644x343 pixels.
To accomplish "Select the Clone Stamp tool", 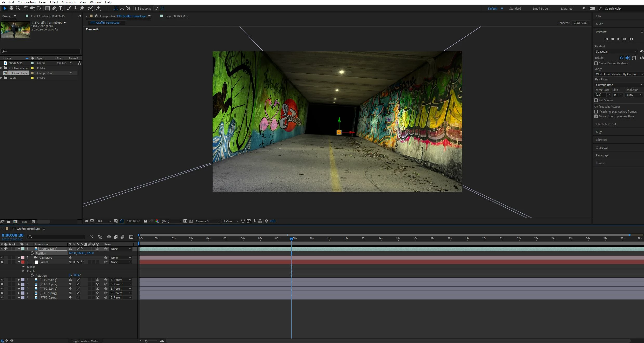I will point(75,8).
